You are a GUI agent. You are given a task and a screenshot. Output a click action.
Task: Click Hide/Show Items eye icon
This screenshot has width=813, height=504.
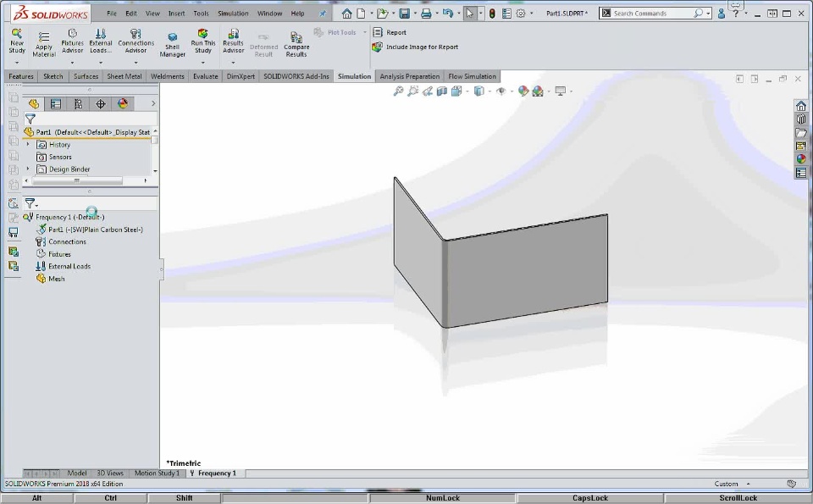coord(501,91)
